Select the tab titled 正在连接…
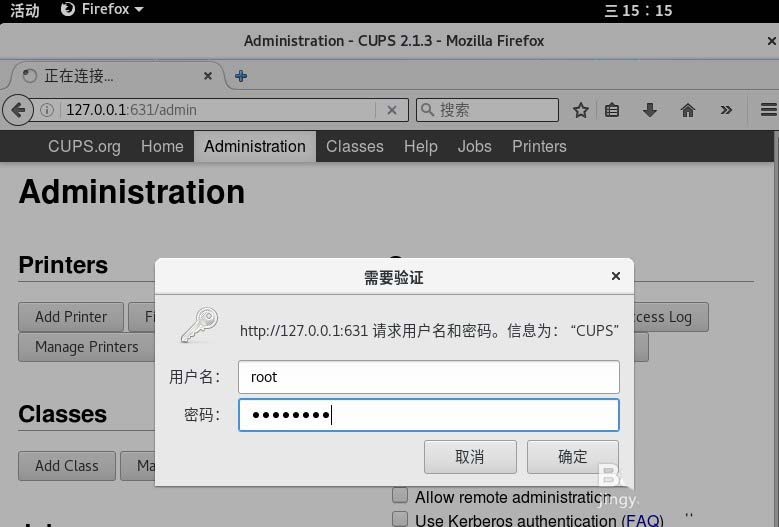 (117, 76)
